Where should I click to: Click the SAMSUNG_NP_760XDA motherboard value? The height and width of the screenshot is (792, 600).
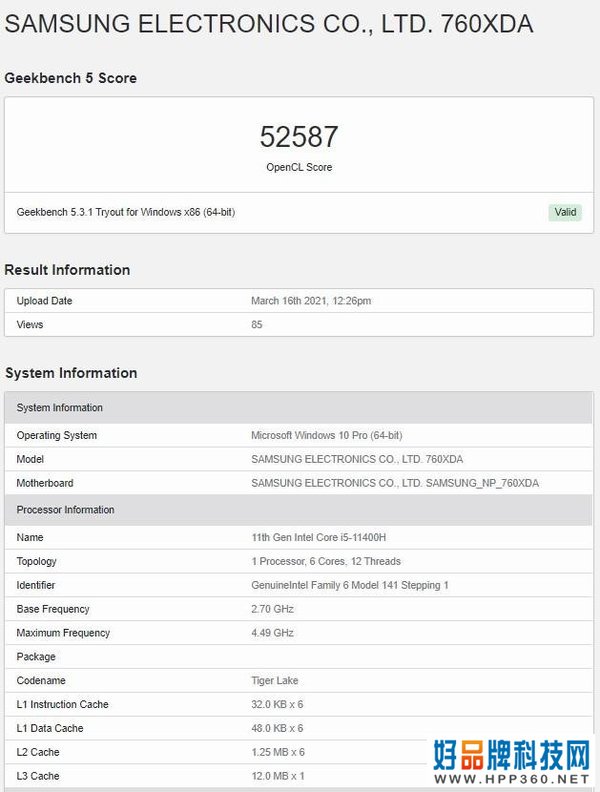395,483
